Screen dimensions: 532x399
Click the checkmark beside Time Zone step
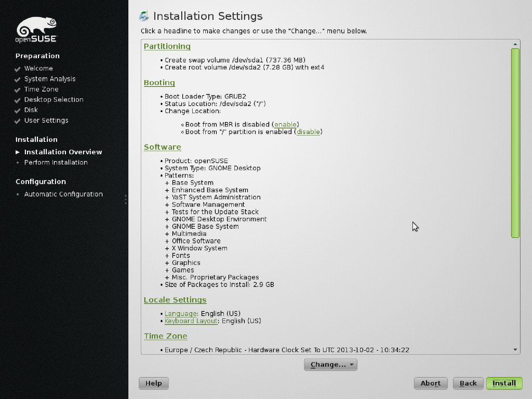pyautogui.click(x=17, y=90)
